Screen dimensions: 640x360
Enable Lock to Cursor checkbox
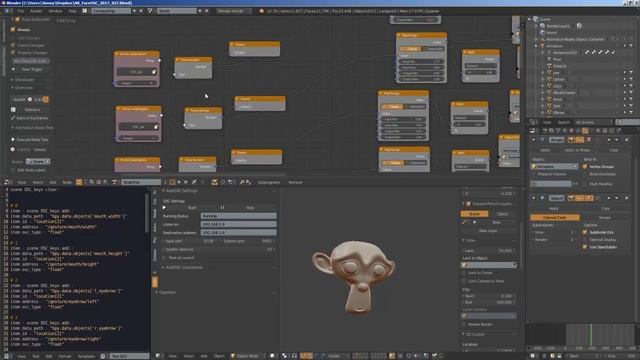(x=464, y=273)
